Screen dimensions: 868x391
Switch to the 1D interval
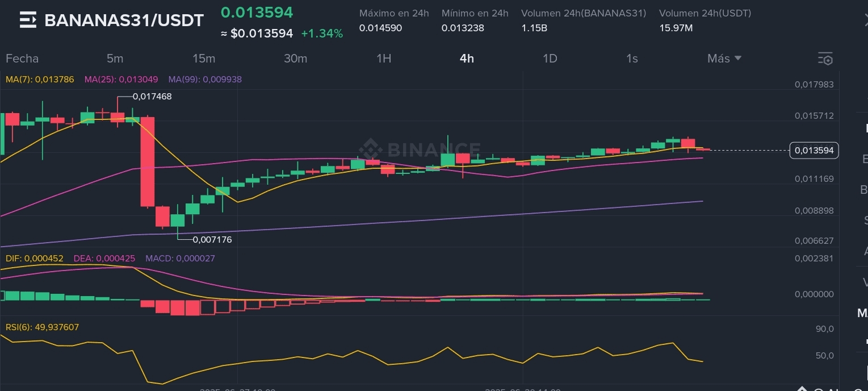550,59
